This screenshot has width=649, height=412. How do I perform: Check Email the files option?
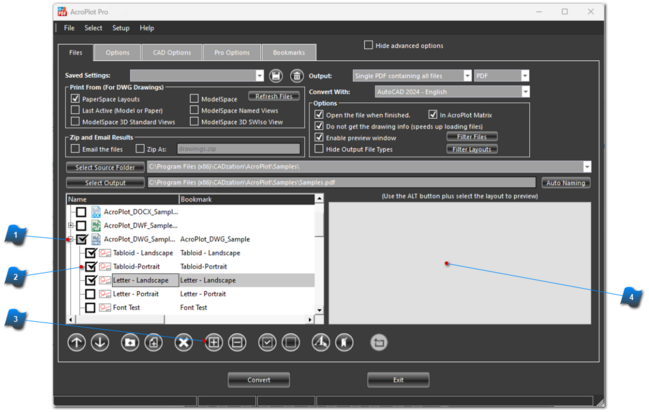click(x=75, y=149)
